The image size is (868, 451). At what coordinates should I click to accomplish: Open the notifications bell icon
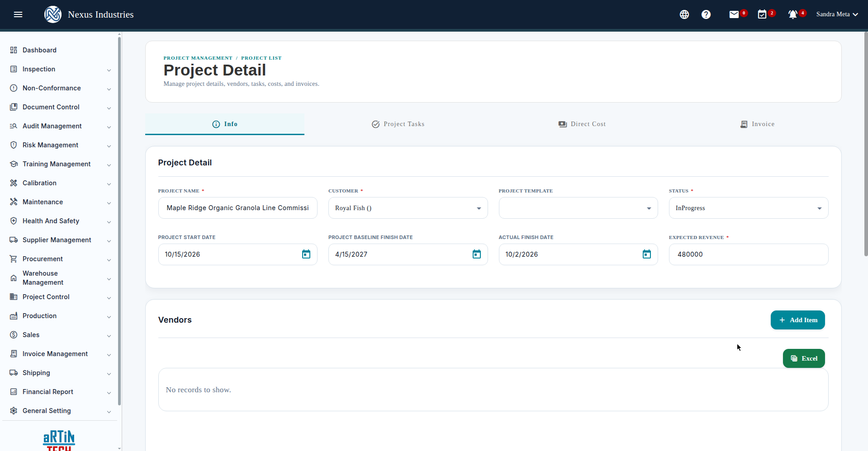click(x=792, y=14)
